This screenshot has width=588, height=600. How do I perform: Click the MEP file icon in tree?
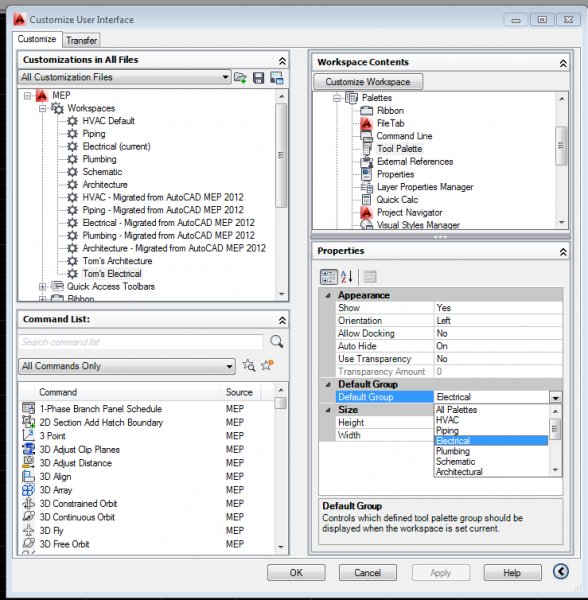tap(42, 95)
